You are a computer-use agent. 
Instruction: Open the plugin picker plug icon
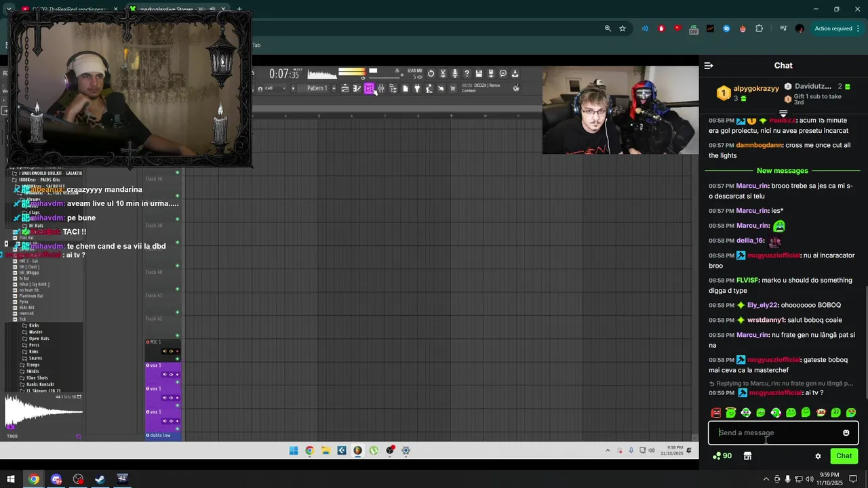(x=417, y=88)
